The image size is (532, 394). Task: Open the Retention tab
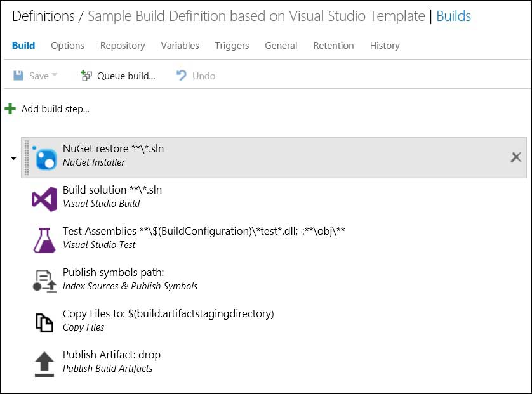click(x=333, y=46)
